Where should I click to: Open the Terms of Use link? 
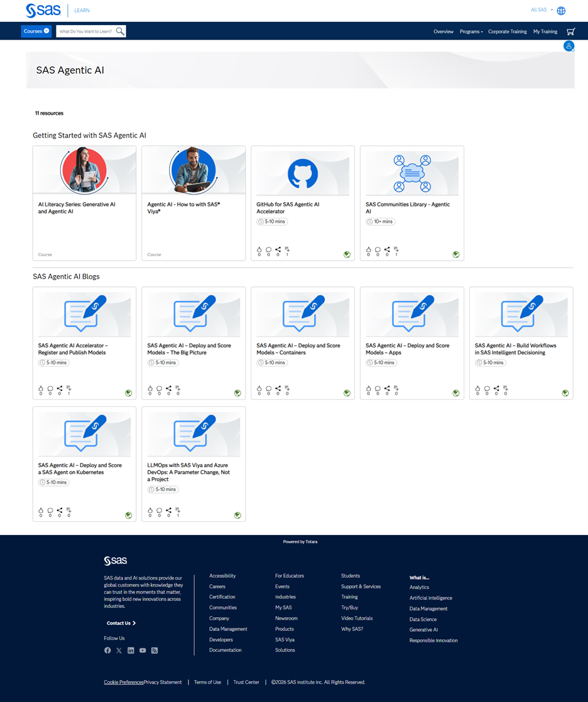click(x=207, y=683)
